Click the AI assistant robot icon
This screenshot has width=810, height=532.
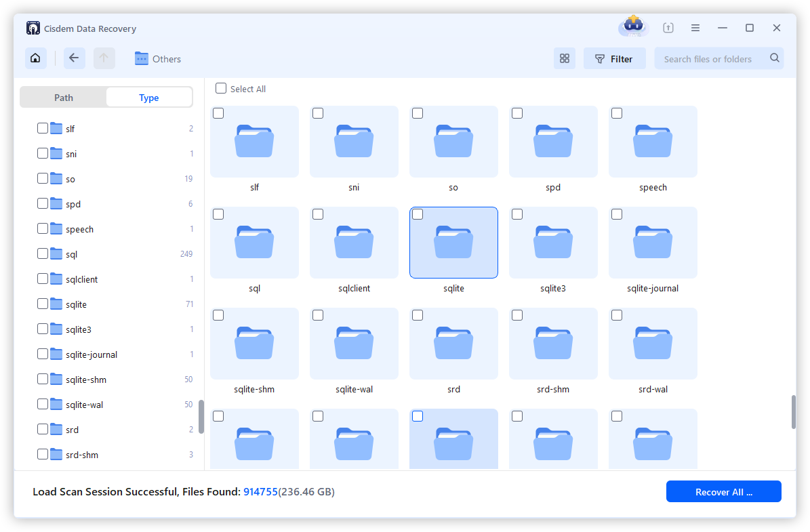coord(632,27)
